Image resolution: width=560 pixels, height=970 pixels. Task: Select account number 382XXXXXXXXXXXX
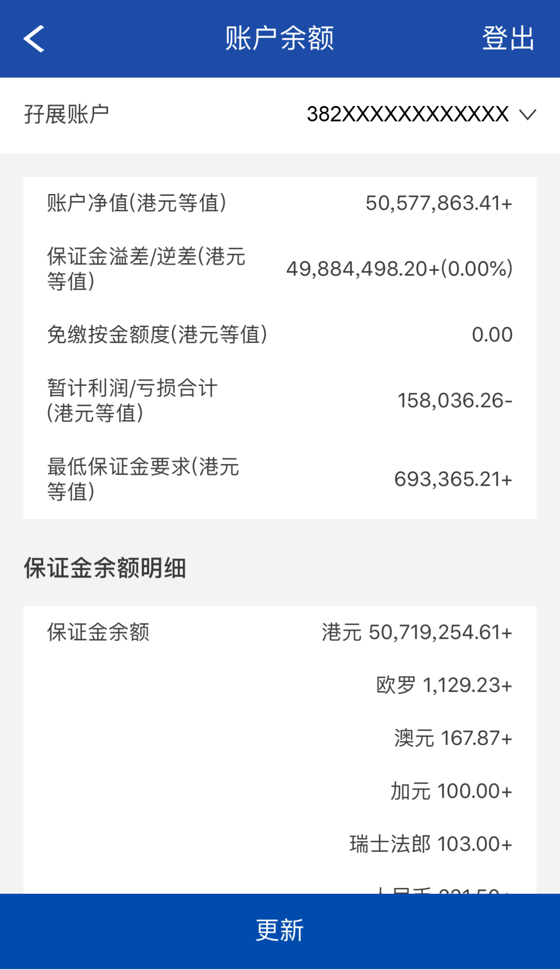click(408, 115)
